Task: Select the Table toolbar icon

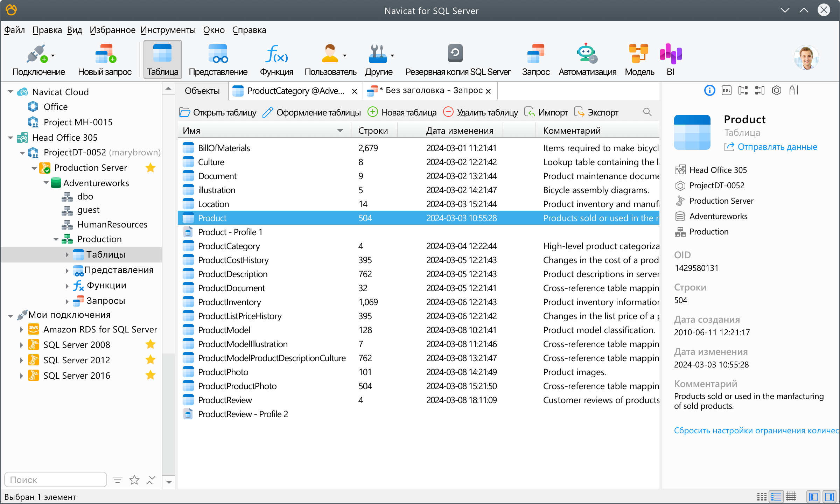Action: [162, 59]
